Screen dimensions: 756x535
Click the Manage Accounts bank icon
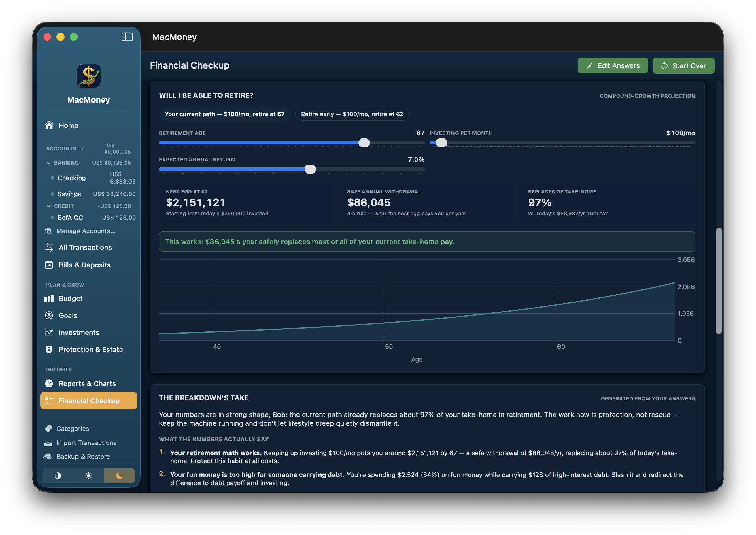coord(48,231)
